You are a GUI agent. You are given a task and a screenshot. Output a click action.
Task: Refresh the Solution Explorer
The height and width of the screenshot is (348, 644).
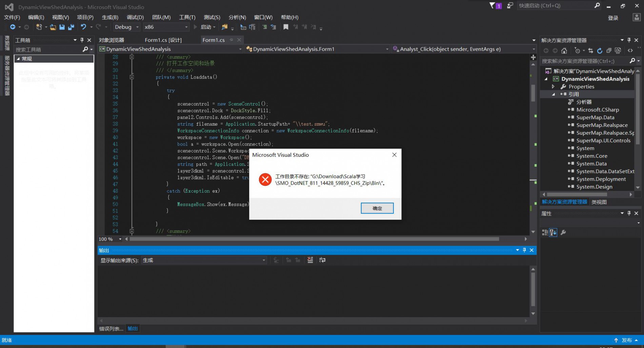coord(600,51)
